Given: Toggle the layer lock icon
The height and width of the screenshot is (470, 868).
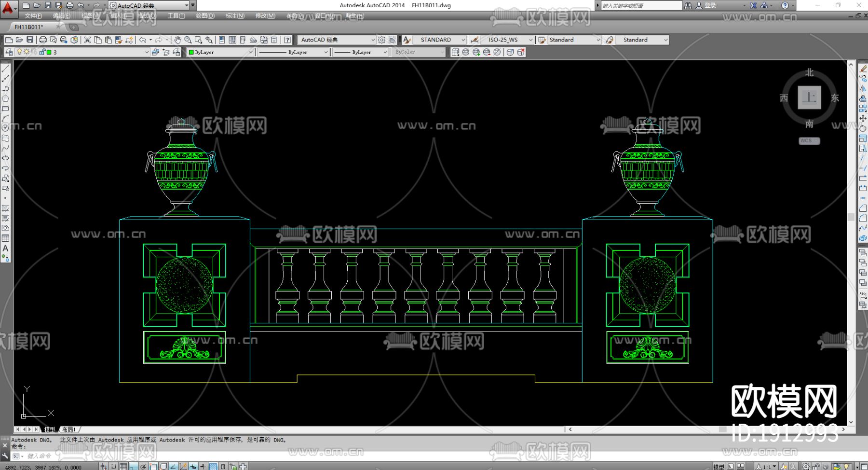Looking at the screenshot, I should (42, 52).
